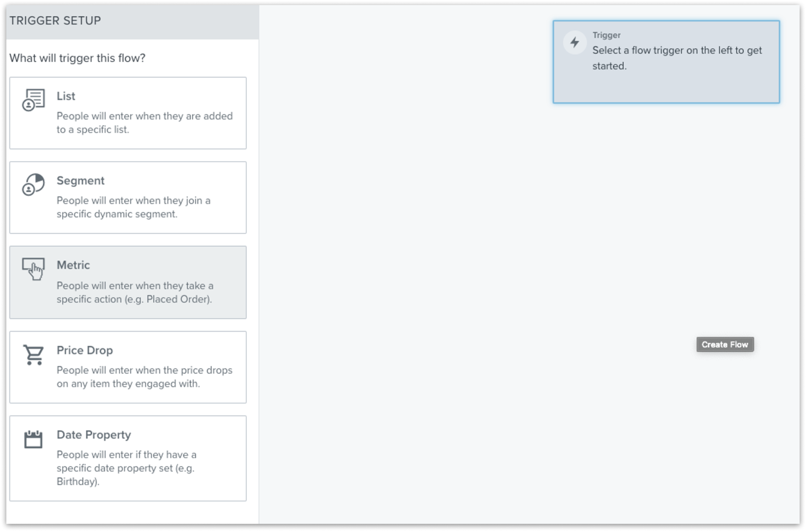This screenshot has width=806, height=532.
Task: Click the Metric hand-pointer icon
Action: (33, 269)
